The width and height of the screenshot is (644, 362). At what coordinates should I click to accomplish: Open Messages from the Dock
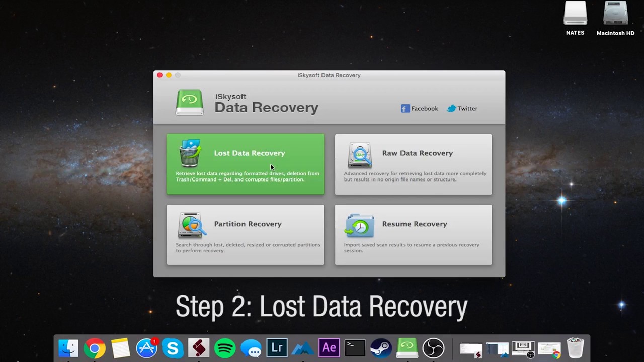pos(251,348)
